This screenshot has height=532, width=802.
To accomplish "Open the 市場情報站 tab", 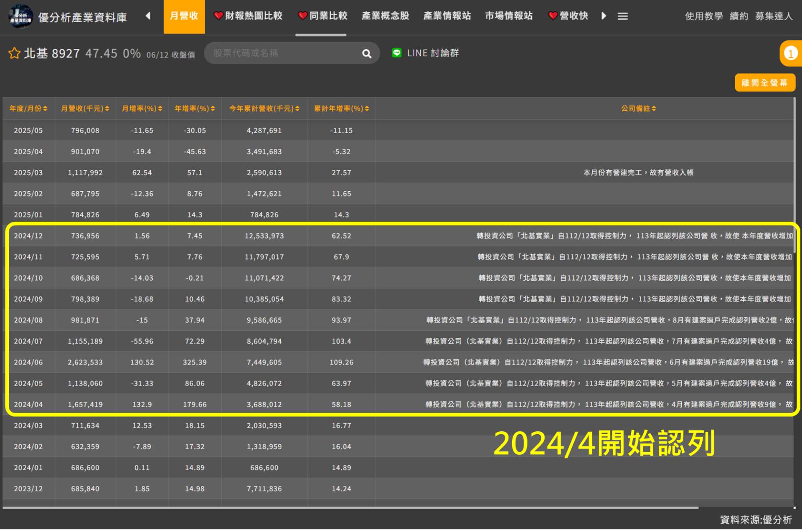I will [x=509, y=16].
